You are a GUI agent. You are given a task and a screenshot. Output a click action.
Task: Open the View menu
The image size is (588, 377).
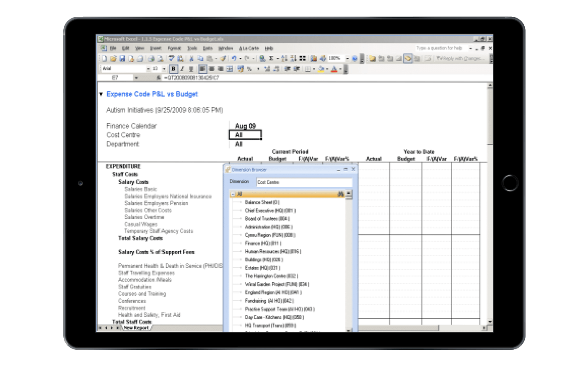pos(140,48)
